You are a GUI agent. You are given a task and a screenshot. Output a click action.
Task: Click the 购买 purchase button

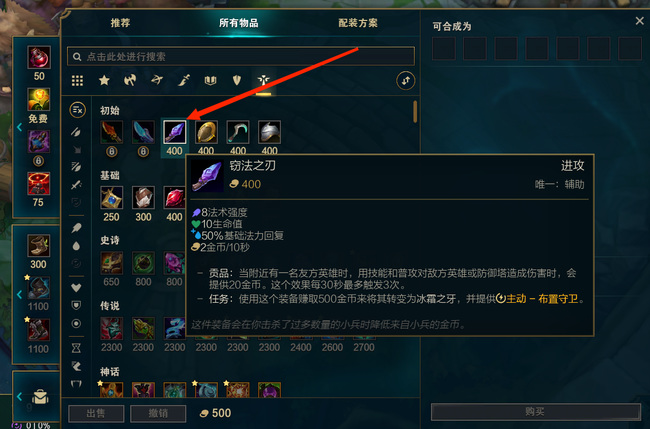pyautogui.click(x=536, y=412)
